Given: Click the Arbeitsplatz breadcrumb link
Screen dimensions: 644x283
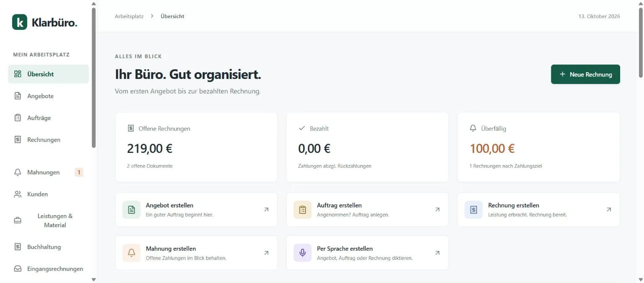Looking at the screenshot, I should [129, 16].
